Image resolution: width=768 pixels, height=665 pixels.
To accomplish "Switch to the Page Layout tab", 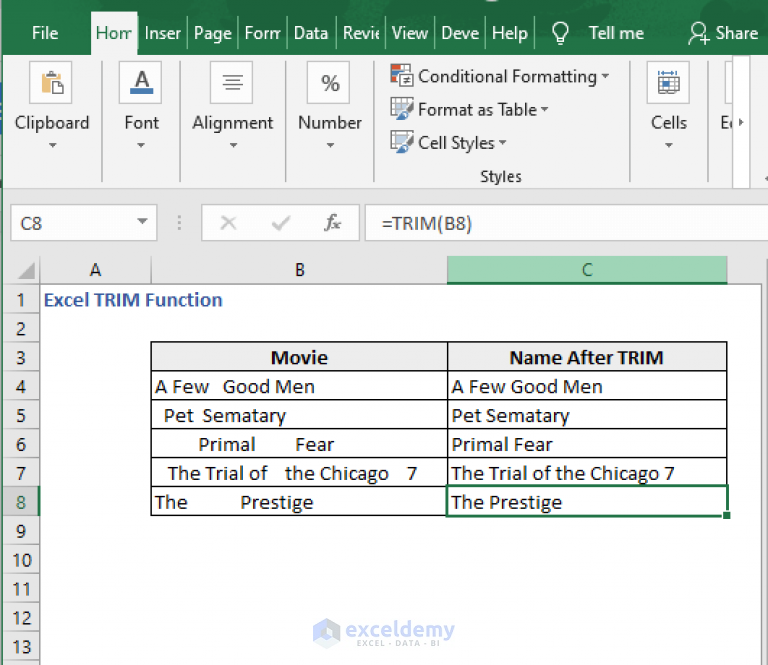I will 213,33.
